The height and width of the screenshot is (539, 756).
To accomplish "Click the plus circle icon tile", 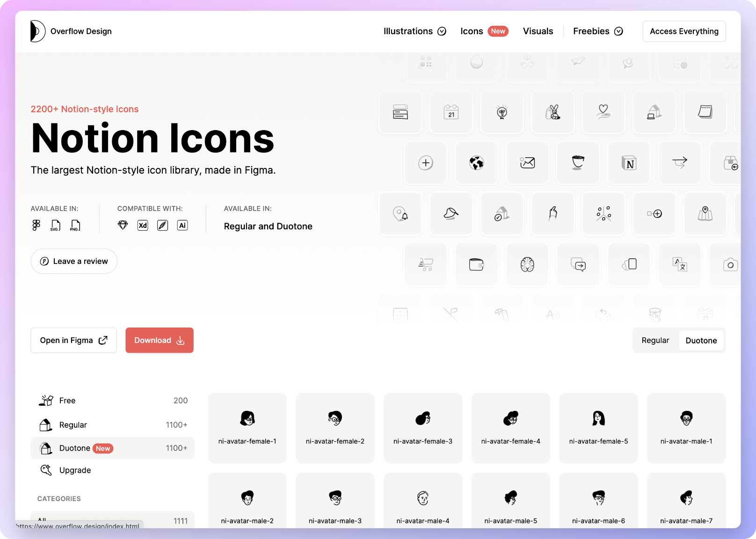I will click(426, 163).
